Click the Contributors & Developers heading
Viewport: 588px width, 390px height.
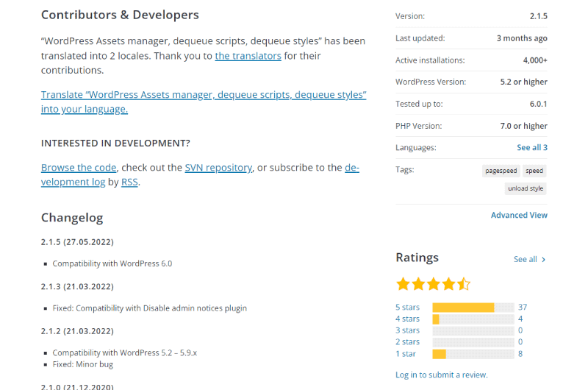(120, 15)
